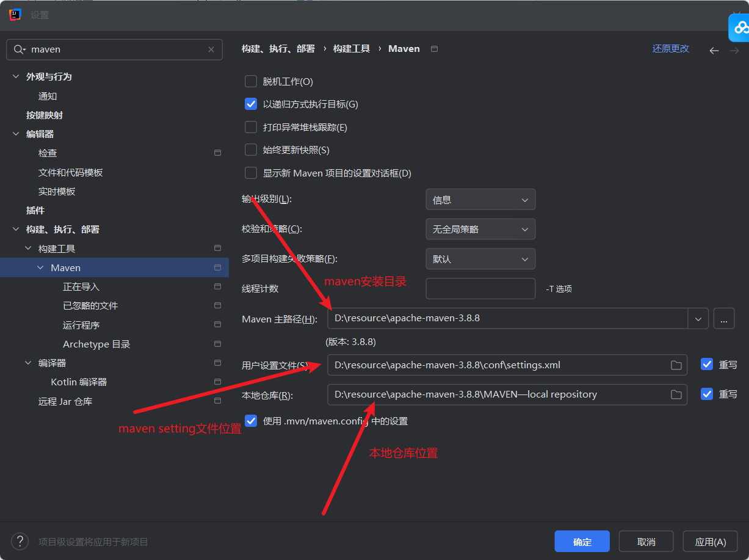The image size is (749, 560).
Task: Open help with the question mark icon
Action: tap(20, 541)
